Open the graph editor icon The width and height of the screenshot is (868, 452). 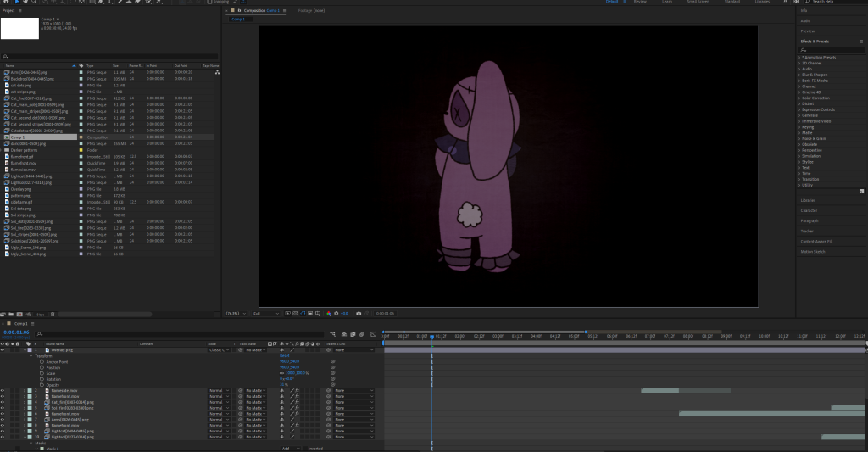point(373,334)
